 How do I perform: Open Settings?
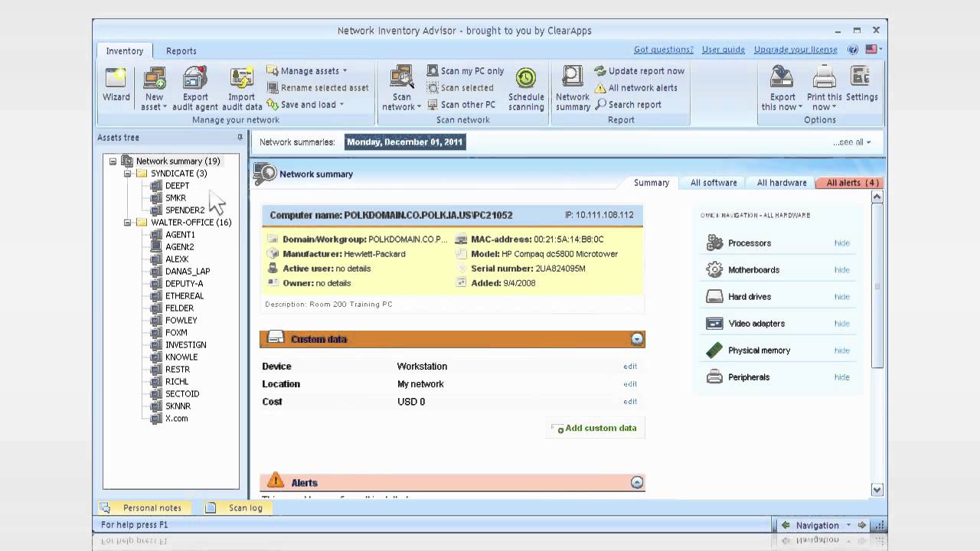[x=862, y=84]
